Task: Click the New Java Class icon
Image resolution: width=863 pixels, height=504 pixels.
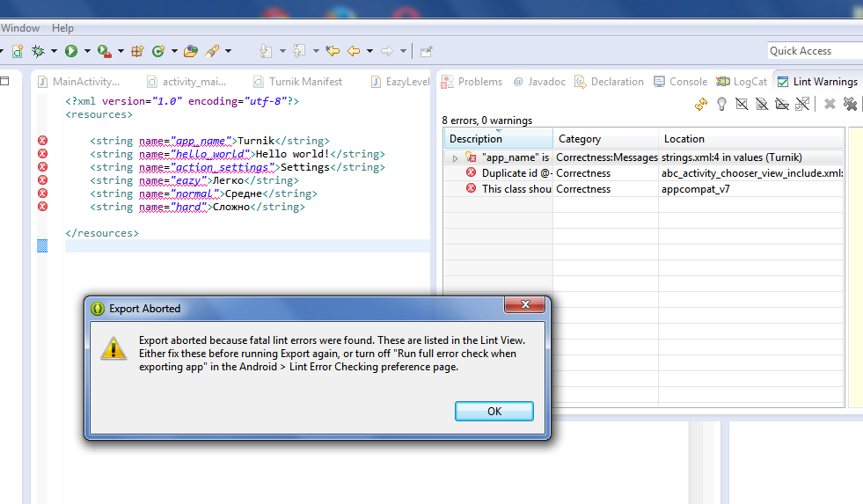Action: click(x=158, y=51)
